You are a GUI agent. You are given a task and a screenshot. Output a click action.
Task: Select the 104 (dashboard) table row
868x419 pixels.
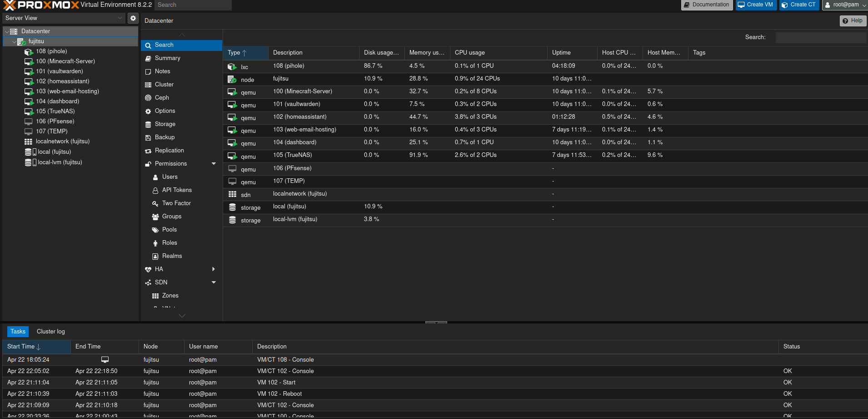[545, 143]
